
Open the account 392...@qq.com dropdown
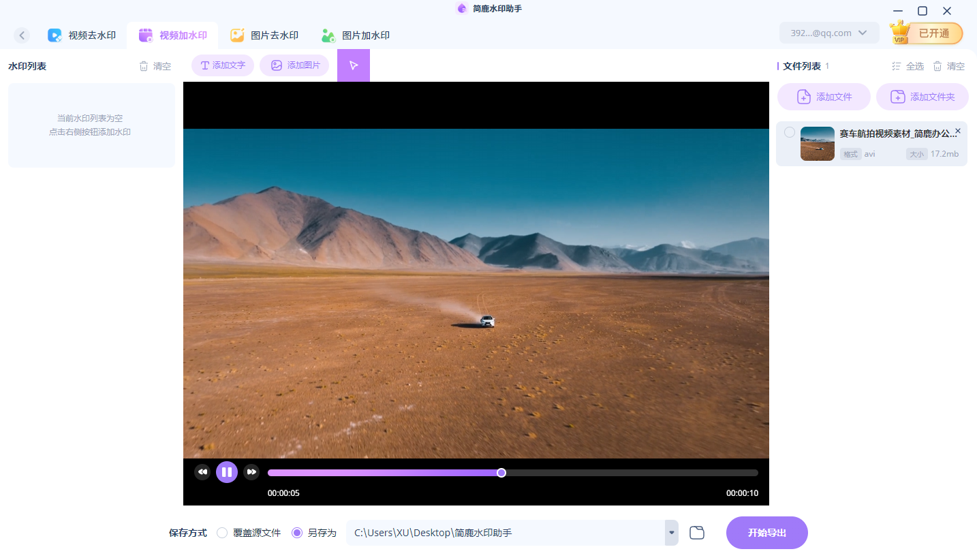tap(829, 33)
